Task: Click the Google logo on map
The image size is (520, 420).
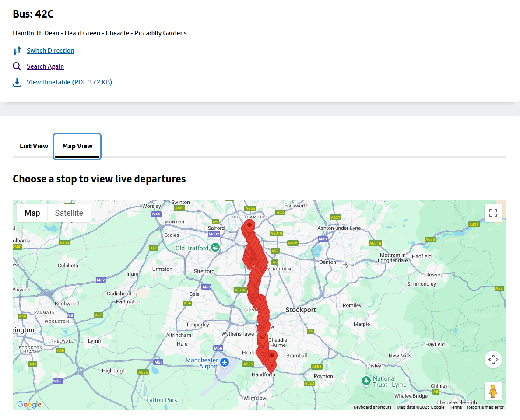Action: pyautogui.click(x=29, y=405)
